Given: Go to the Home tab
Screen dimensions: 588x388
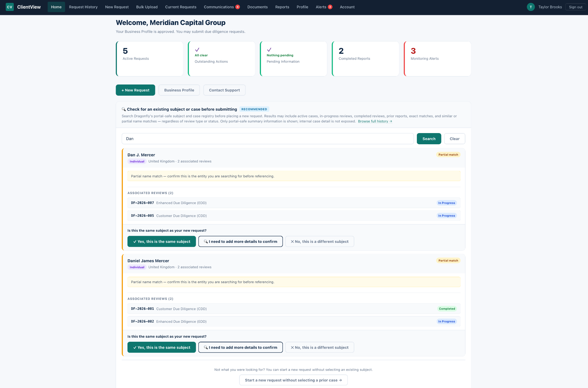Looking at the screenshot, I should click(x=56, y=7).
